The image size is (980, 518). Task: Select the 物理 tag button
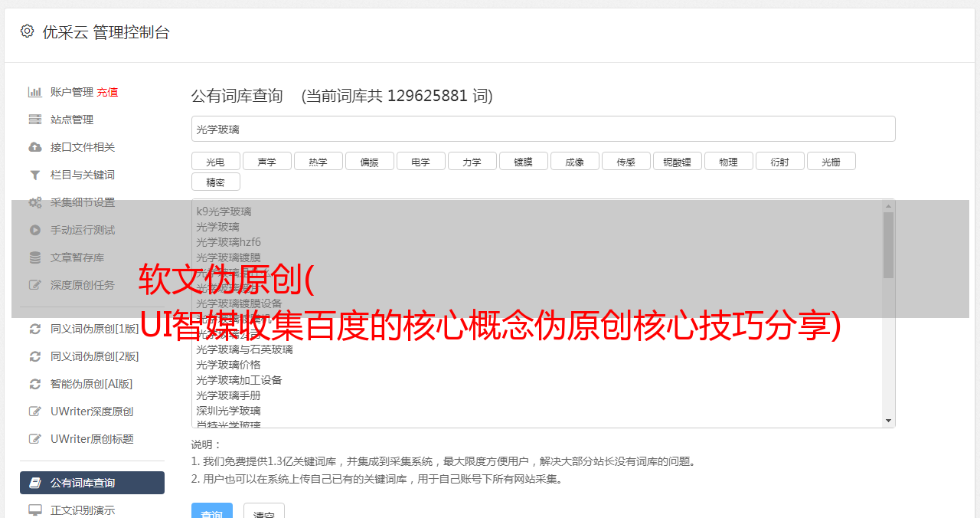pyautogui.click(x=729, y=162)
